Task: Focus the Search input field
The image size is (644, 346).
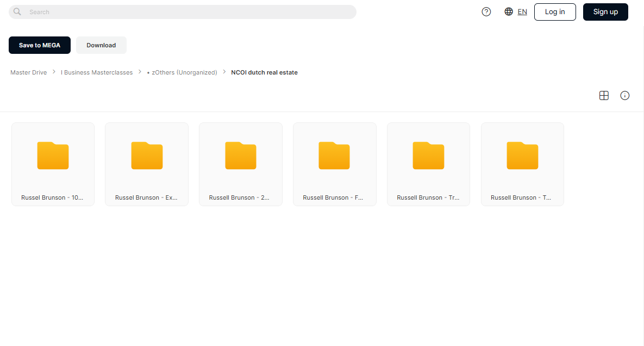Action: click(x=183, y=12)
